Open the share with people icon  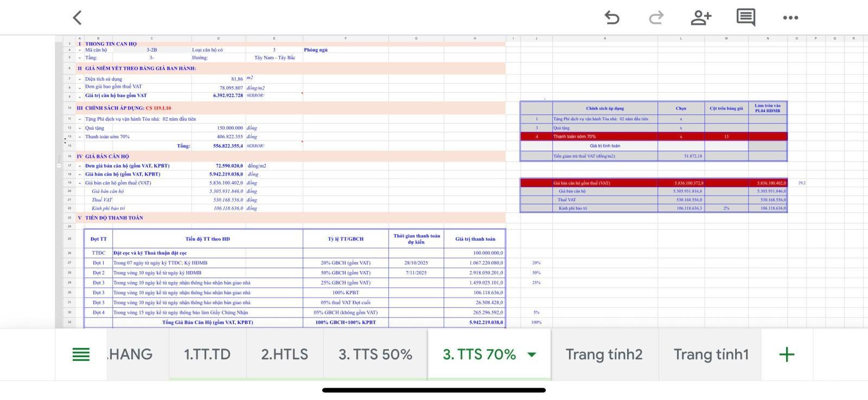(700, 17)
